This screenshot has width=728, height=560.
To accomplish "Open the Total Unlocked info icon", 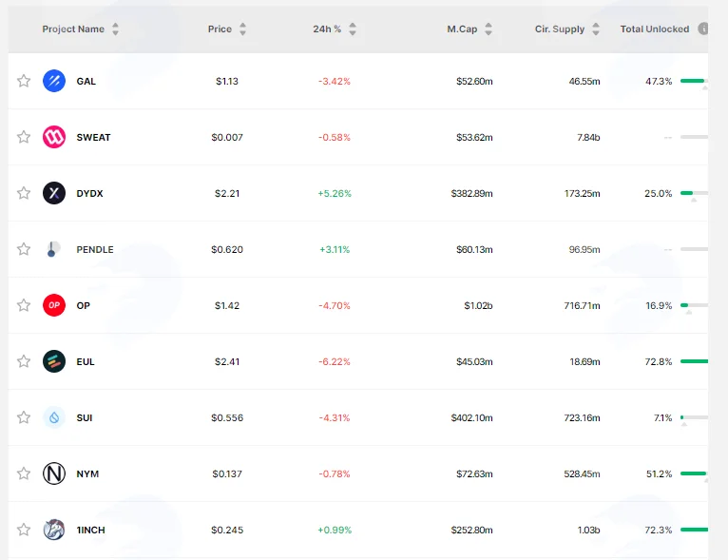I will [703, 29].
